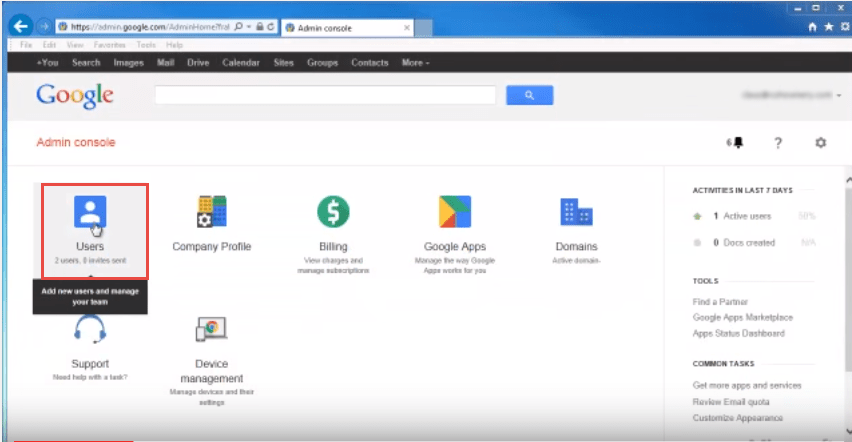This screenshot has width=852, height=442.
Task: Click the page vertical scrollbar
Action: 848,279
